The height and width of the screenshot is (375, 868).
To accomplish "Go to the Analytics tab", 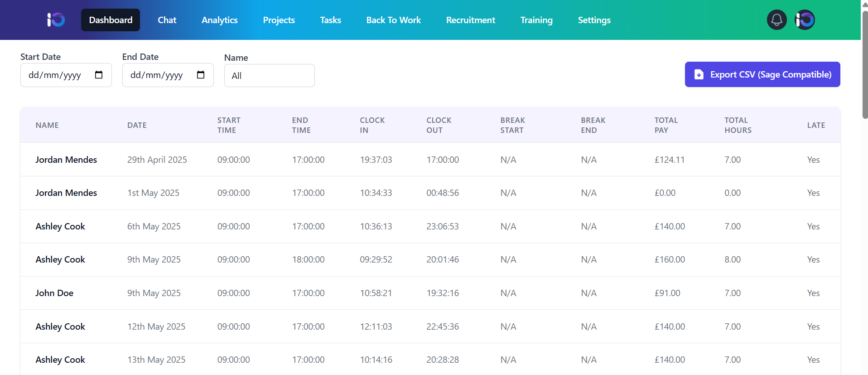I will [219, 20].
